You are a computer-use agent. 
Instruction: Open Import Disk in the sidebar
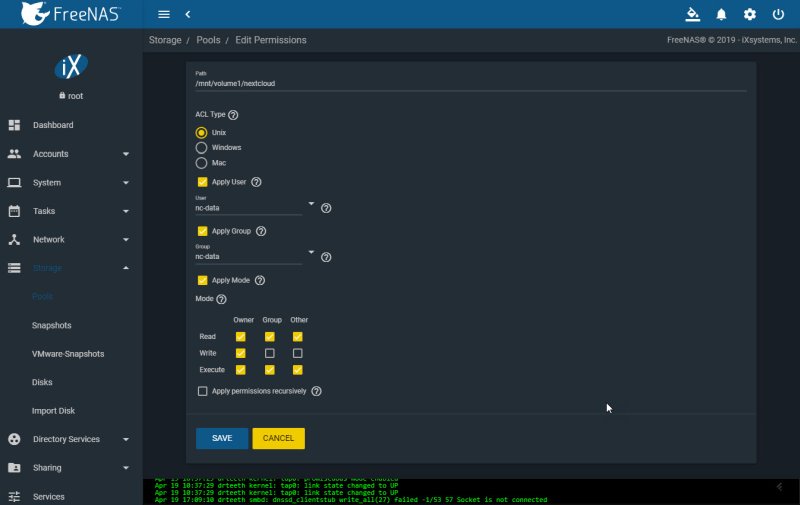pyautogui.click(x=53, y=411)
